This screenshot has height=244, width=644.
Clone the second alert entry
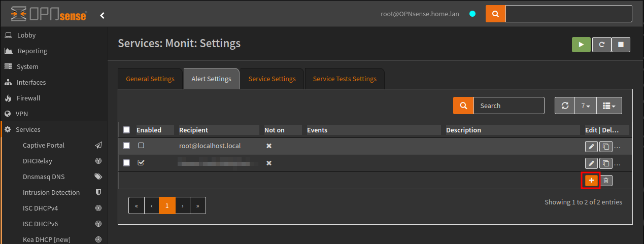(x=605, y=163)
